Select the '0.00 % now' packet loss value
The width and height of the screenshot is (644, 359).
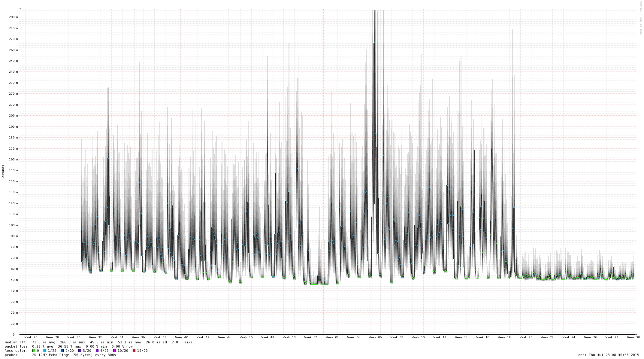pyautogui.click(x=122, y=346)
